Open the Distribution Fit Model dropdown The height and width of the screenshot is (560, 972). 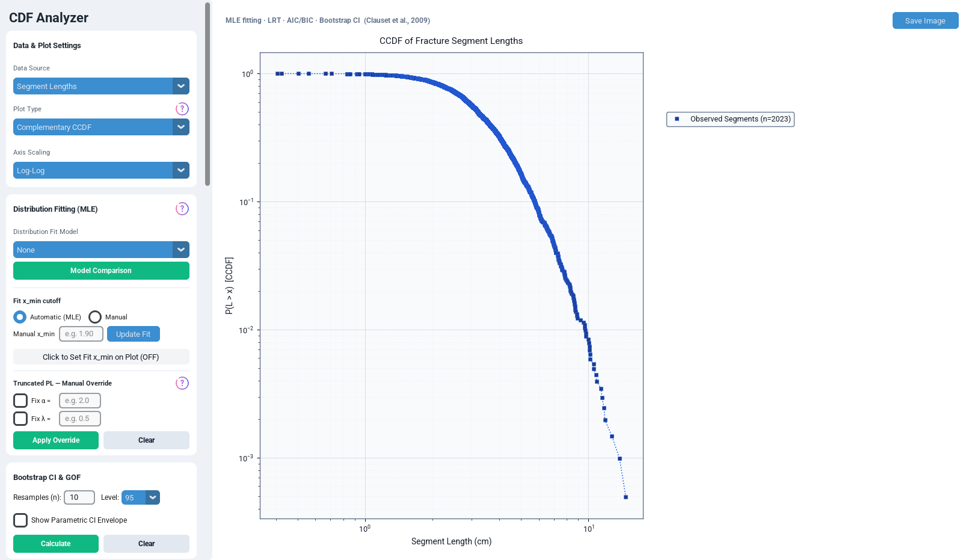coord(101,250)
